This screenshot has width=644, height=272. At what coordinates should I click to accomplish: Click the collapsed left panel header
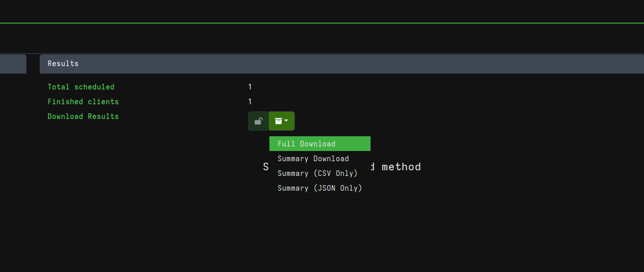[13, 64]
